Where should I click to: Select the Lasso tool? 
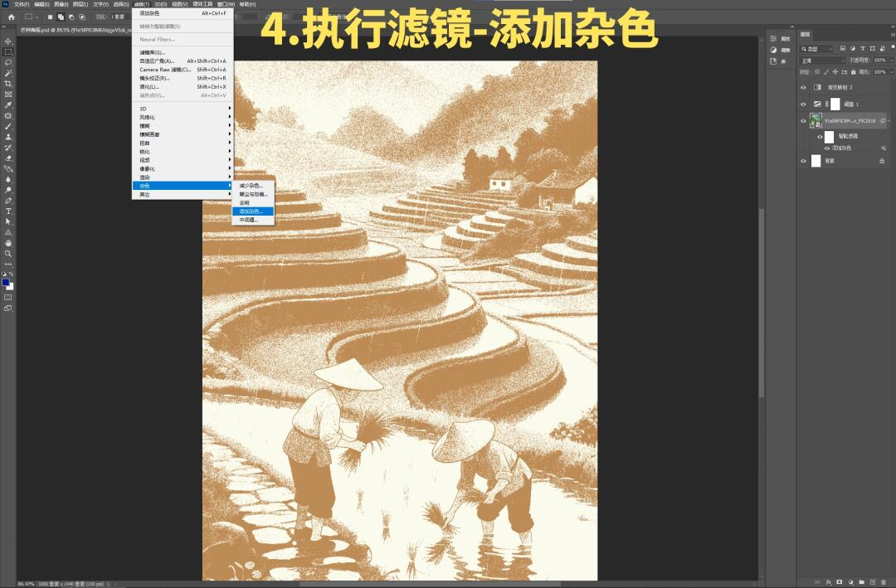point(8,62)
